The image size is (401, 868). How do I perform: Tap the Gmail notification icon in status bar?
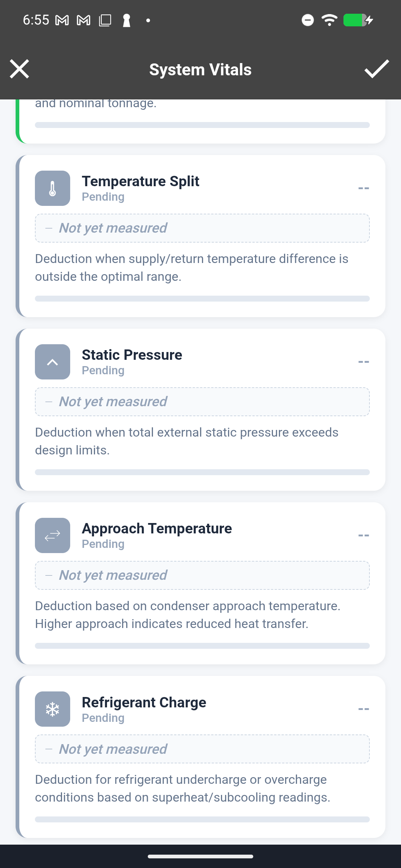pyautogui.click(x=62, y=20)
